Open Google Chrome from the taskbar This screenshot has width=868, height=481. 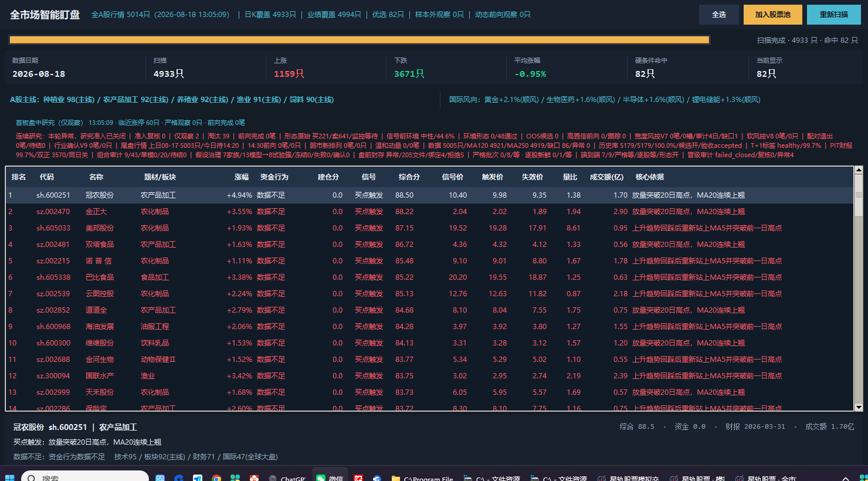coord(216,478)
